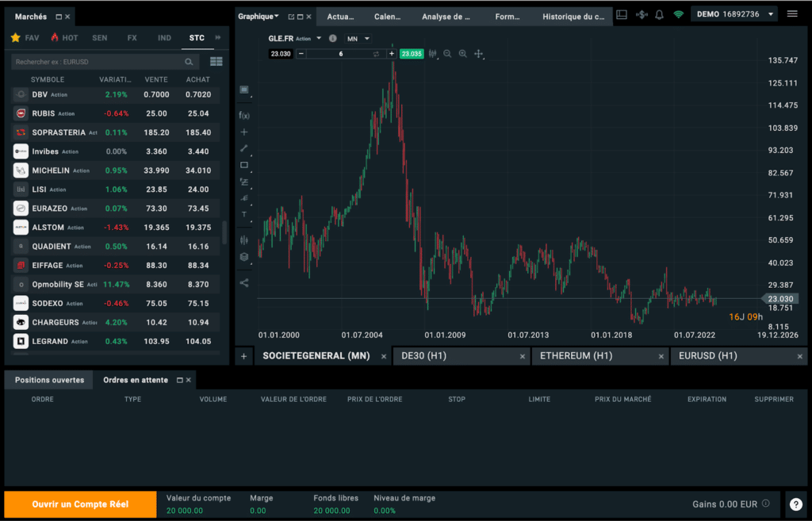Screen dimensions: 812x521
Task: Expand the DEMO account dropdown
Action: tap(733, 14)
